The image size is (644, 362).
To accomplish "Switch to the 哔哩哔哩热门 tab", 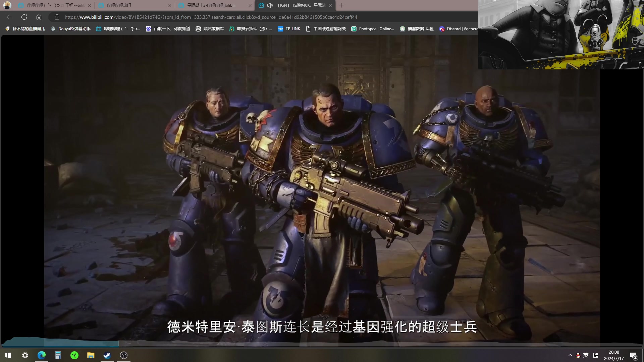I will pyautogui.click(x=134, y=5).
